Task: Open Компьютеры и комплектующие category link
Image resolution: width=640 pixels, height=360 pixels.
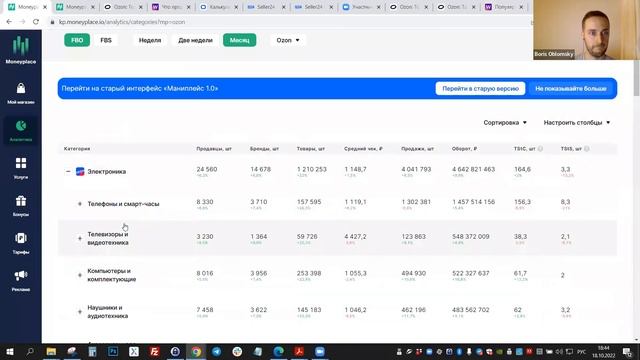Action: (x=111, y=275)
